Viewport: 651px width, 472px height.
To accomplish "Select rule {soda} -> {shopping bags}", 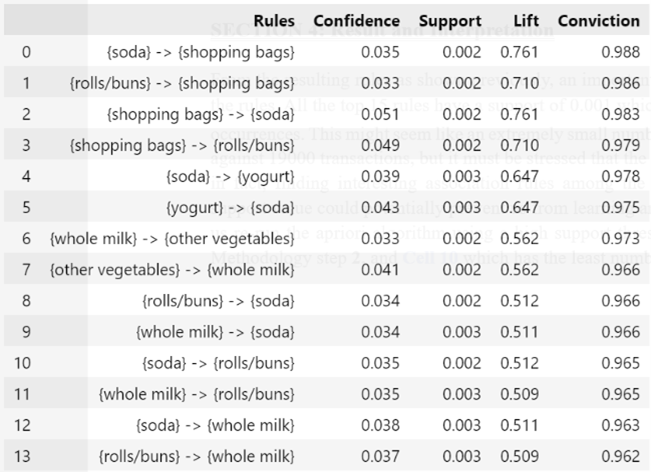I will pyautogui.click(x=201, y=52).
